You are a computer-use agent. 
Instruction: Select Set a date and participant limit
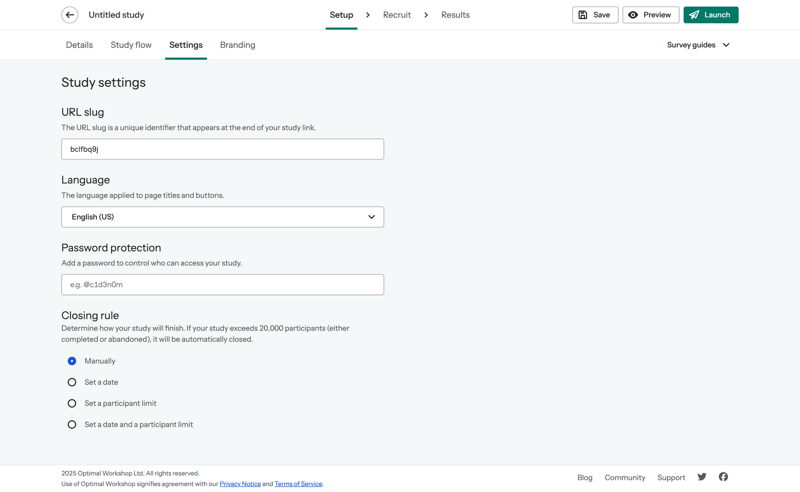click(x=72, y=424)
